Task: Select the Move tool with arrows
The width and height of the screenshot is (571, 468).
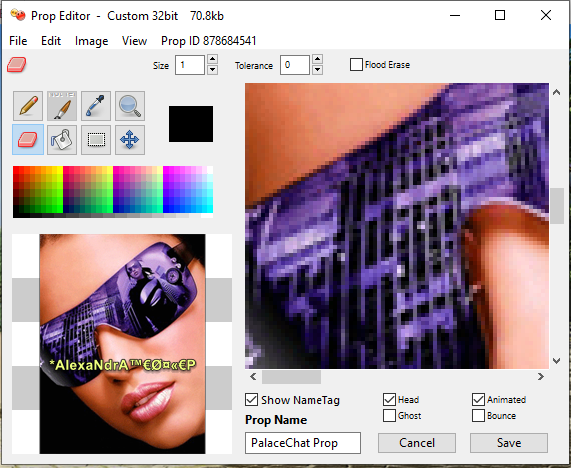Action: pos(130,140)
